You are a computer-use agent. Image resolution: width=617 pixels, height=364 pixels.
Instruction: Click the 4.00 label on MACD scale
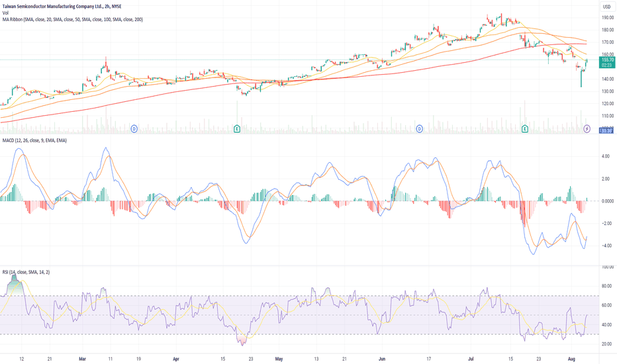[x=605, y=157]
